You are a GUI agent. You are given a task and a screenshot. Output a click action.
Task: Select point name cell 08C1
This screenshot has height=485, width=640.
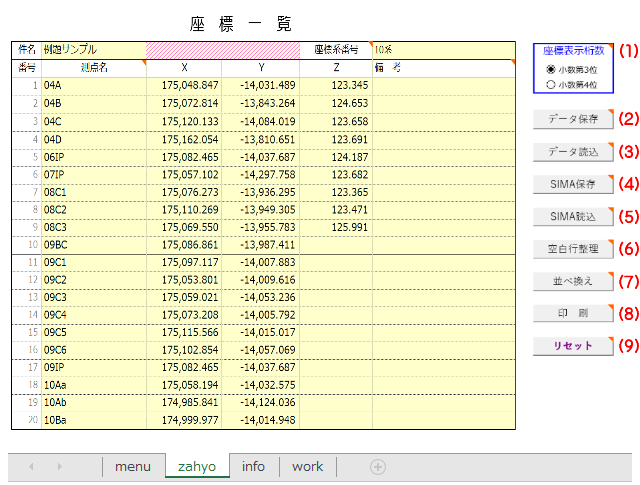pyautogui.click(x=94, y=192)
